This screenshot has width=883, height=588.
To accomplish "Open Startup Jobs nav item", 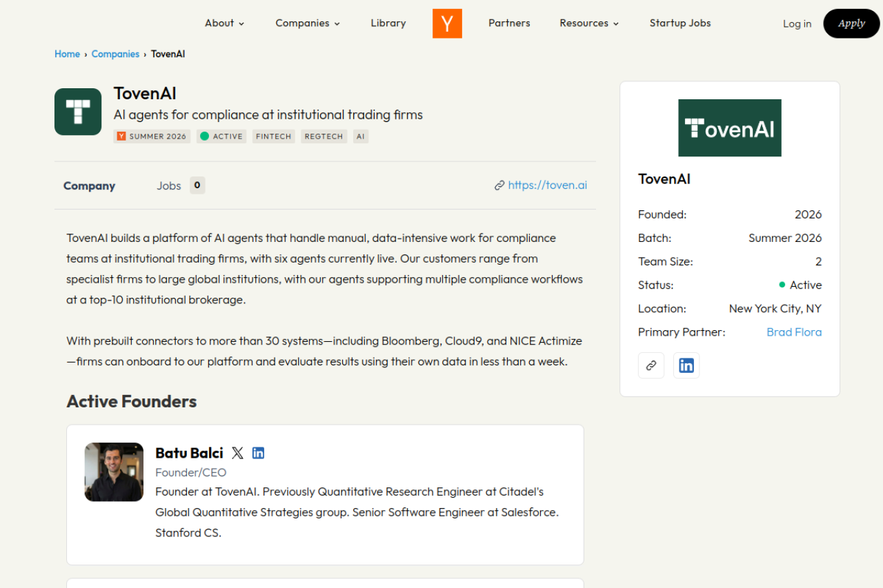I will 680,23.
